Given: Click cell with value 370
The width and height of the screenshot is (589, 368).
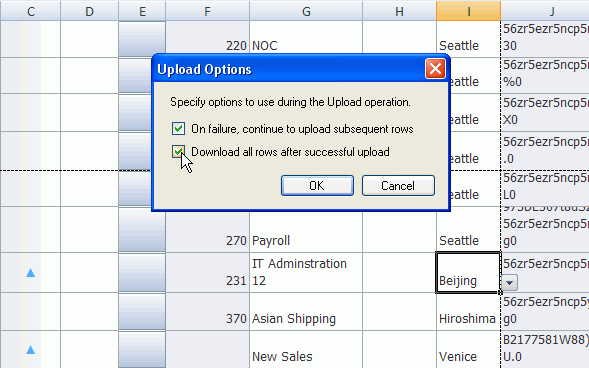Looking at the screenshot, I should [207, 312].
